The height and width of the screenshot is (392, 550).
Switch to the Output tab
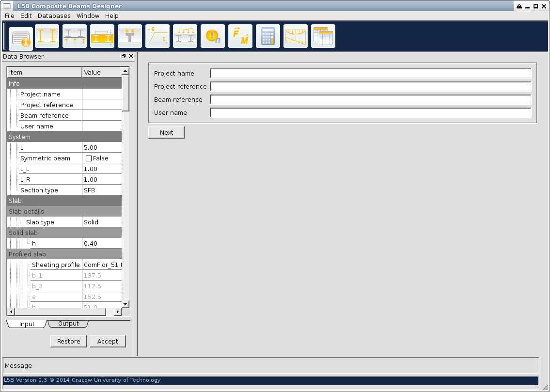pos(68,324)
